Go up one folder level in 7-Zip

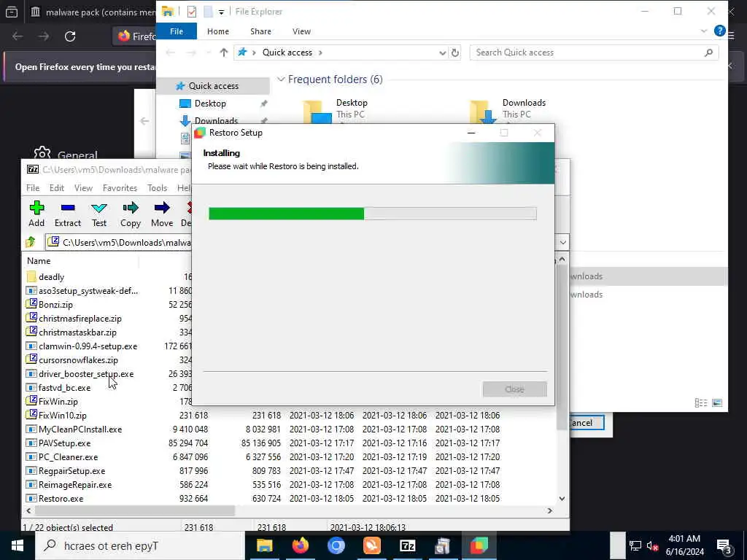[31, 242]
